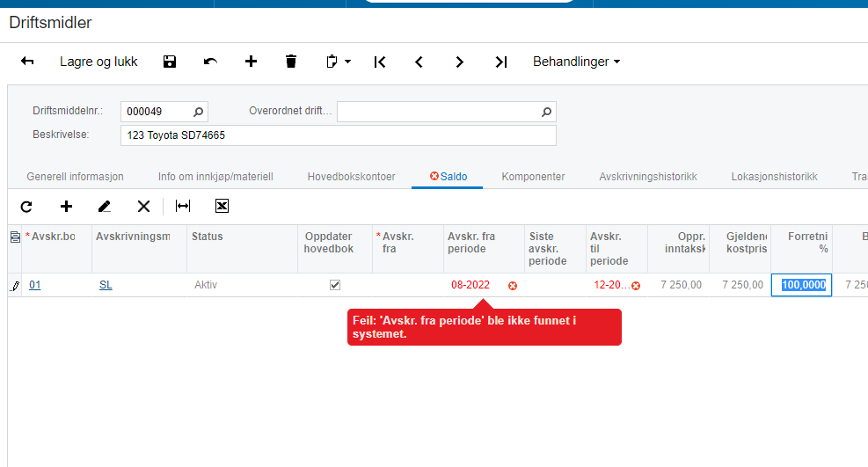Click the 100,0000 percent field

(x=801, y=285)
